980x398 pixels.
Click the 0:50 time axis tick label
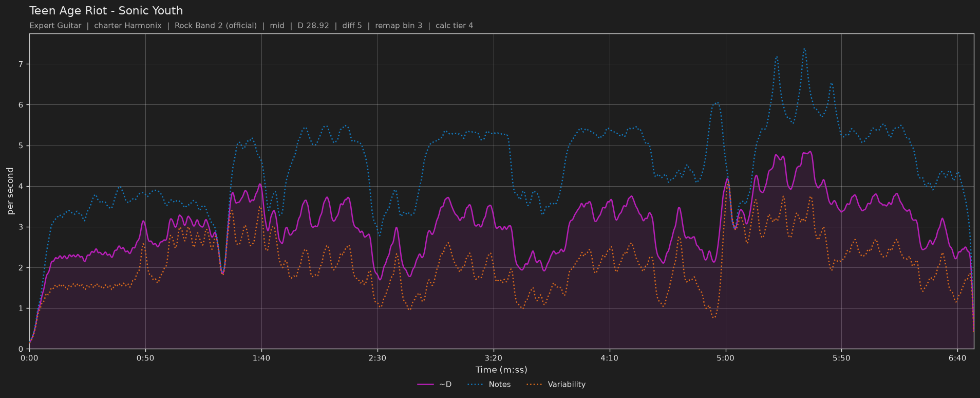tap(145, 358)
